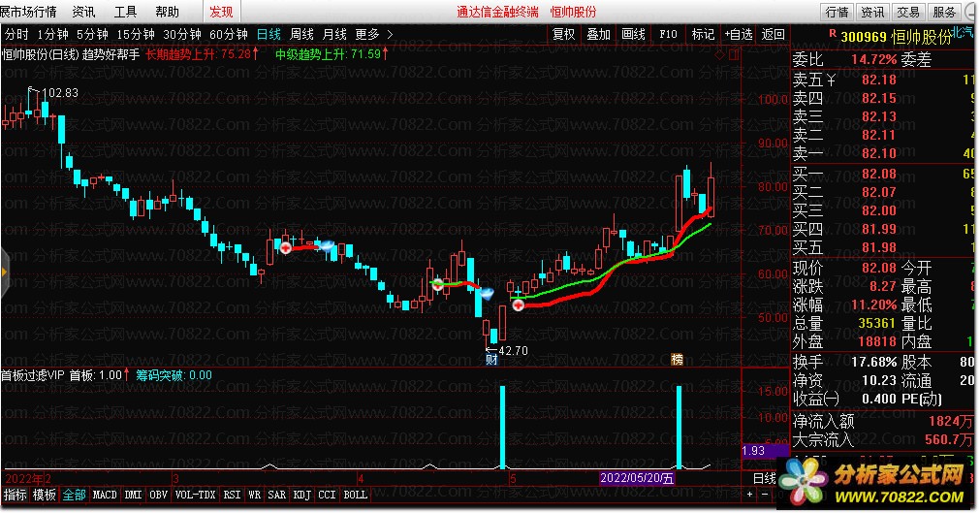Switch to the WR indicator
980x513 pixels.
tap(254, 495)
